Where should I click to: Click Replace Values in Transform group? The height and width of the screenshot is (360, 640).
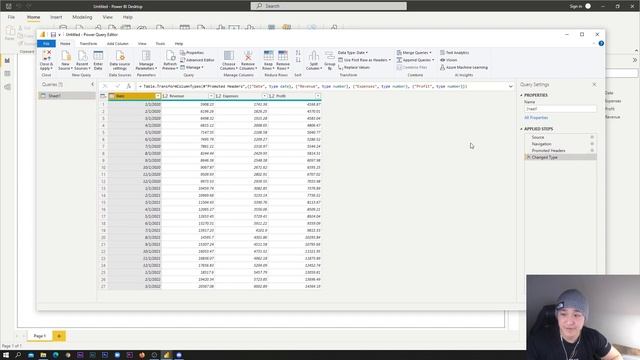point(354,67)
